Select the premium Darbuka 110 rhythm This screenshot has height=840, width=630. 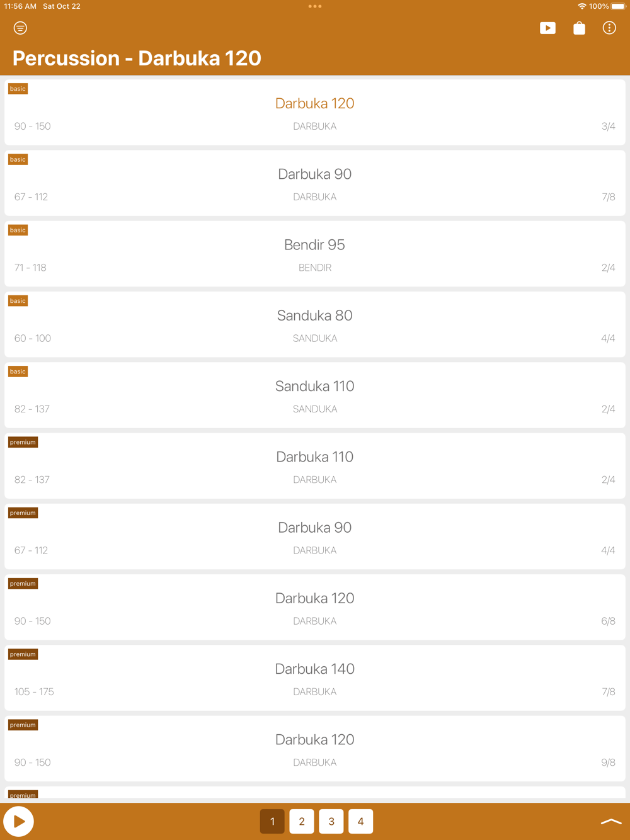[x=315, y=466]
